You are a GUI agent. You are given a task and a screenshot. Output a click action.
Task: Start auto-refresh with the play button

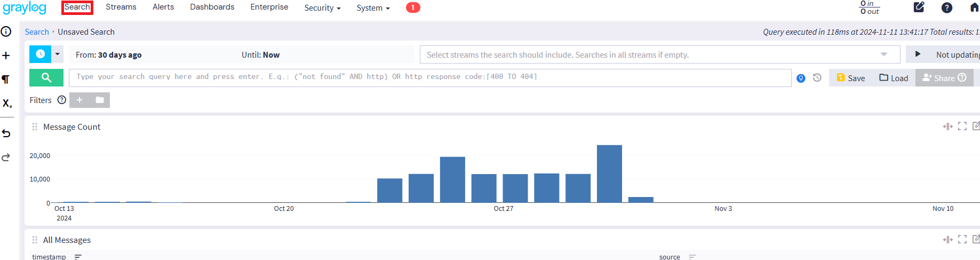pyautogui.click(x=918, y=54)
